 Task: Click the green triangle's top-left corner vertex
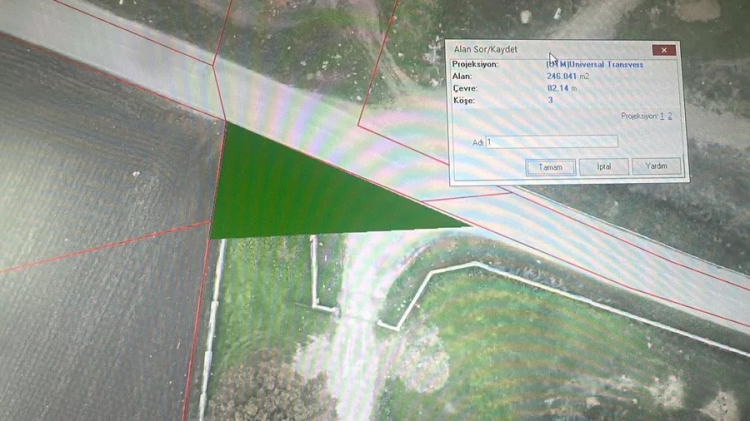pyautogui.click(x=225, y=123)
